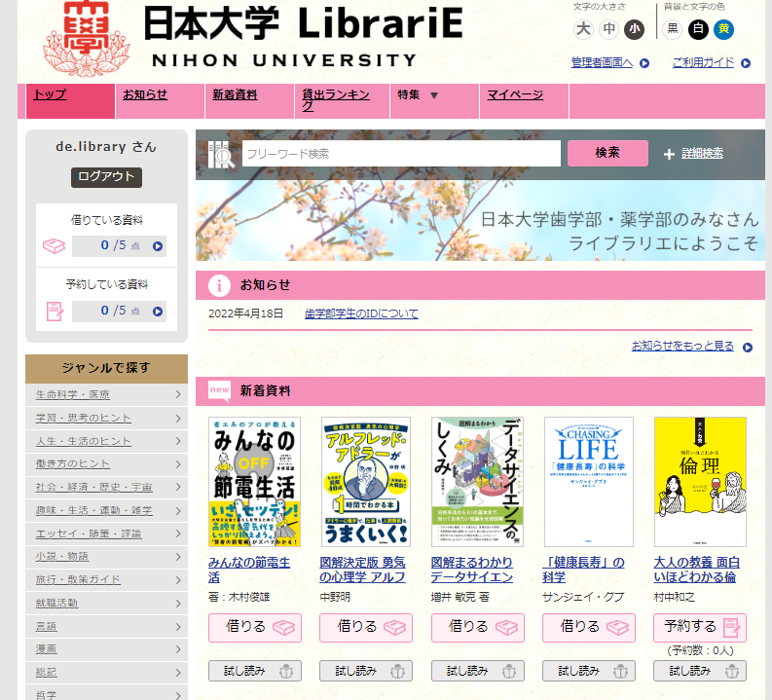
Task: Open お知らせをもっと見る link
Action: click(x=682, y=346)
